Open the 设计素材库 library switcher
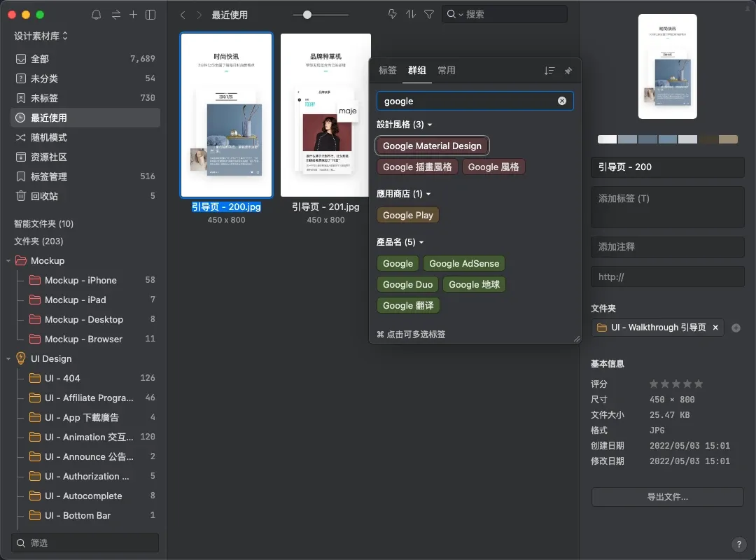The width and height of the screenshot is (756, 560). [41, 36]
